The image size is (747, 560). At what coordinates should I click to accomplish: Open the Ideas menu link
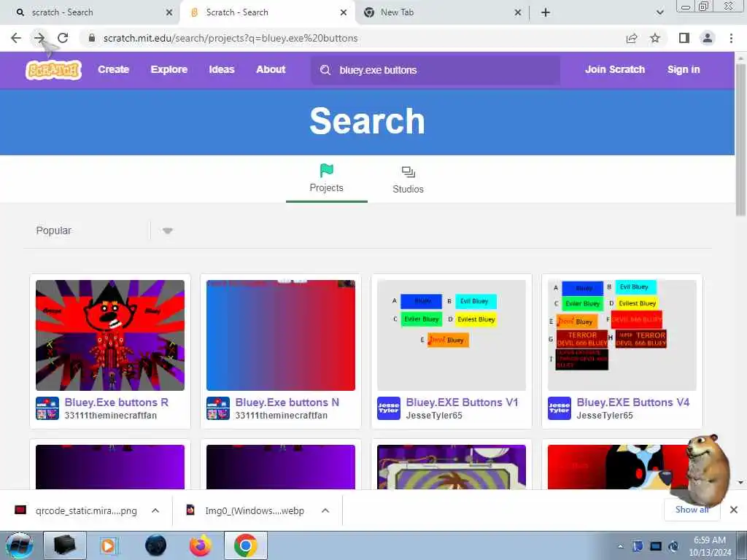coord(222,69)
